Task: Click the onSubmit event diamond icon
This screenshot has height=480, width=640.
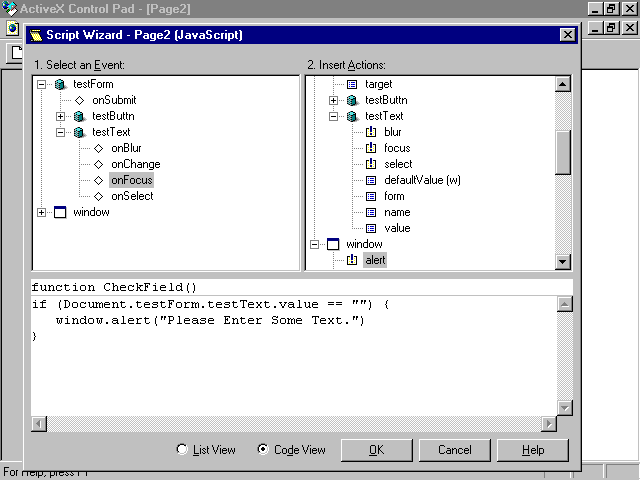Action: click(79, 100)
